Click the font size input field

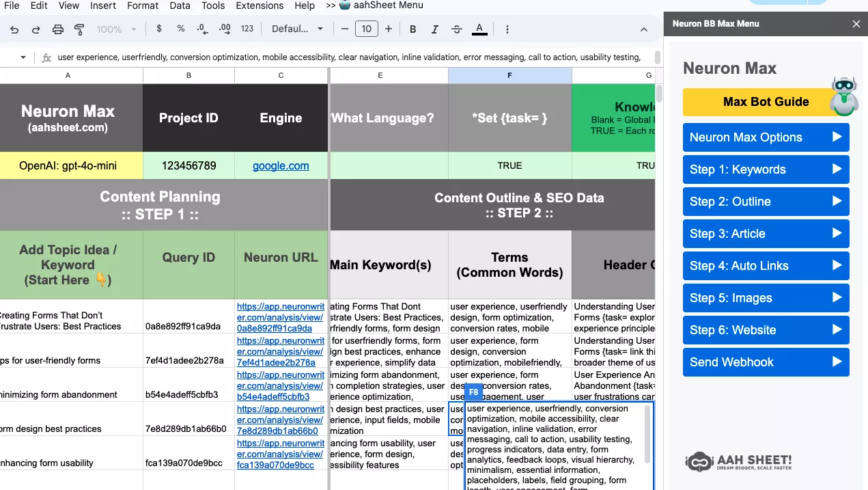[367, 29]
